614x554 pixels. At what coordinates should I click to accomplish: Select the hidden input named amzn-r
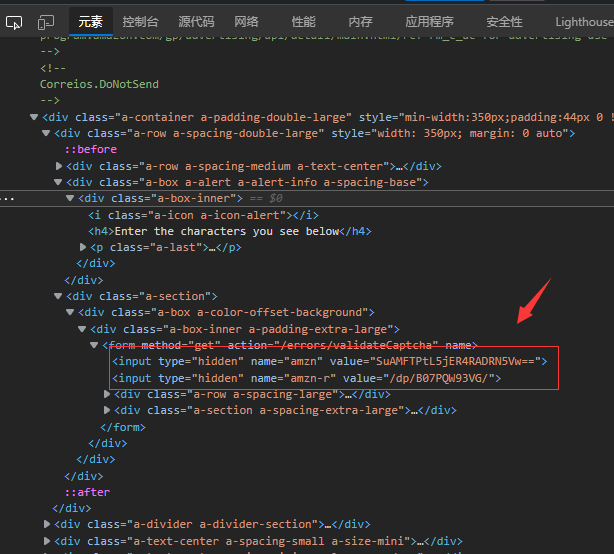307,378
